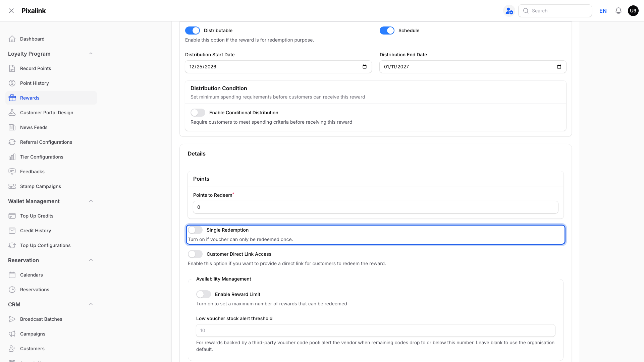The height and width of the screenshot is (362, 644).
Task: Switch language using EN button
Action: (603, 11)
